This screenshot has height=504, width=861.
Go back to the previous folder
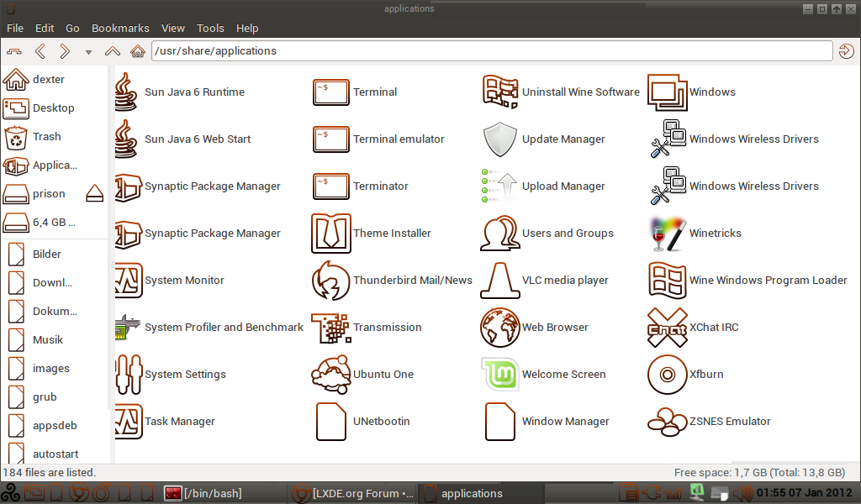click(40, 51)
